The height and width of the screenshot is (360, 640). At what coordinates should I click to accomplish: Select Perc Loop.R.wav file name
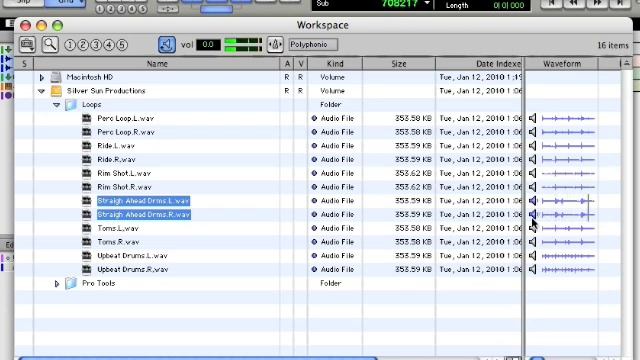click(x=126, y=132)
